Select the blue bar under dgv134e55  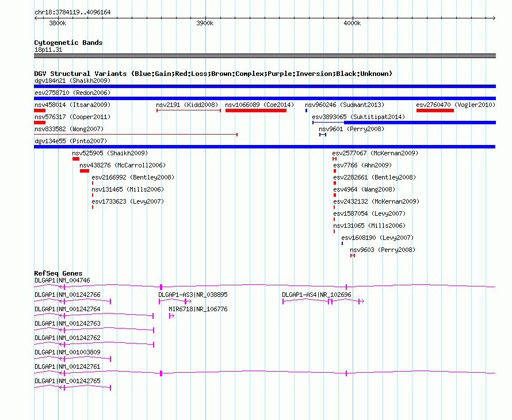pyautogui.click(x=265, y=147)
